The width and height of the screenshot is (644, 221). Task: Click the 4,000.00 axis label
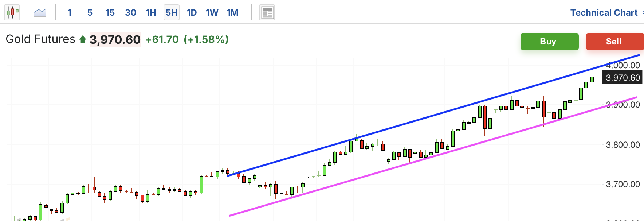(x=623, y=65)
